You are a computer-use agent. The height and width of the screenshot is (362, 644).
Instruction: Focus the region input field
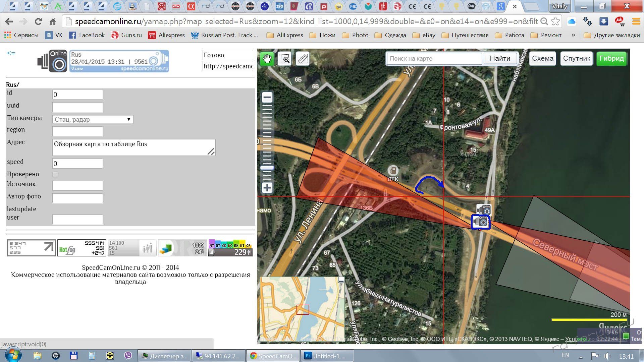tap(77, 131)
